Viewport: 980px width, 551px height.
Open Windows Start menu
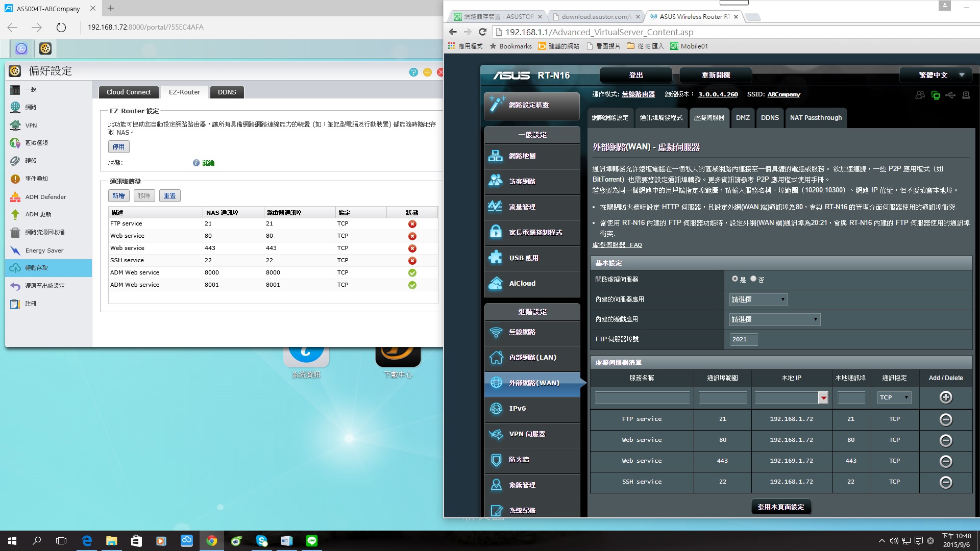pos(12,541)
